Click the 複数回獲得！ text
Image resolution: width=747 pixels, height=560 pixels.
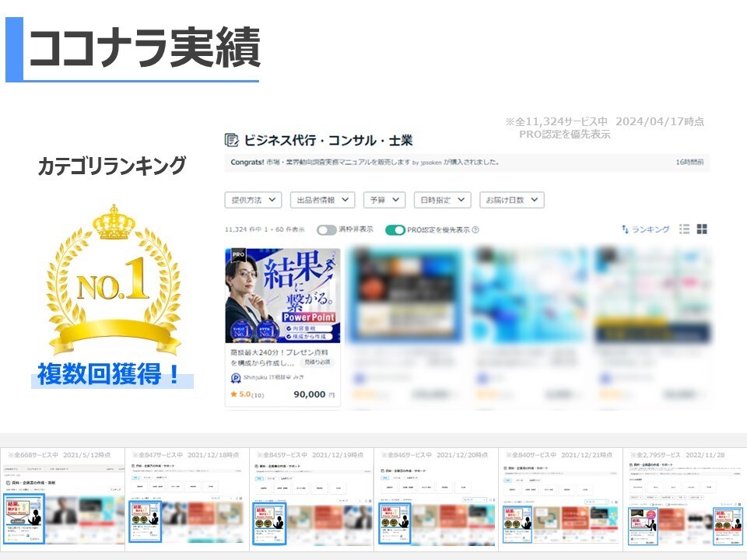(x=109, y=374)
